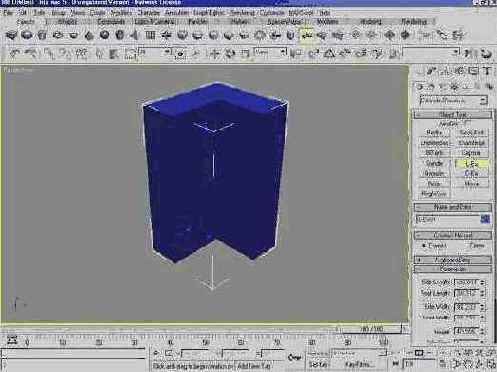Select the Systems category icon in Create panel
The image size is (497, 372).
pyautogui.click(x=489, y=87)
